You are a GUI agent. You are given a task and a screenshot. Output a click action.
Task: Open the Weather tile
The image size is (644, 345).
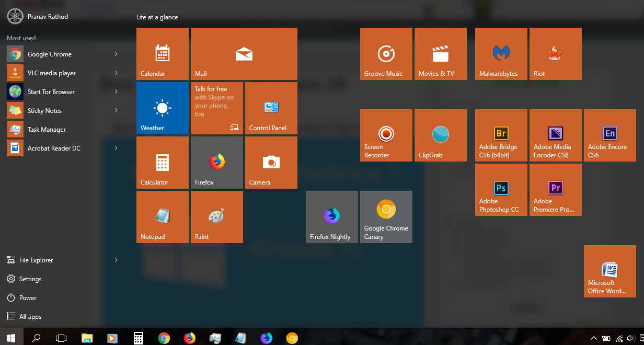pyautogui.click(x=163, y=108)
